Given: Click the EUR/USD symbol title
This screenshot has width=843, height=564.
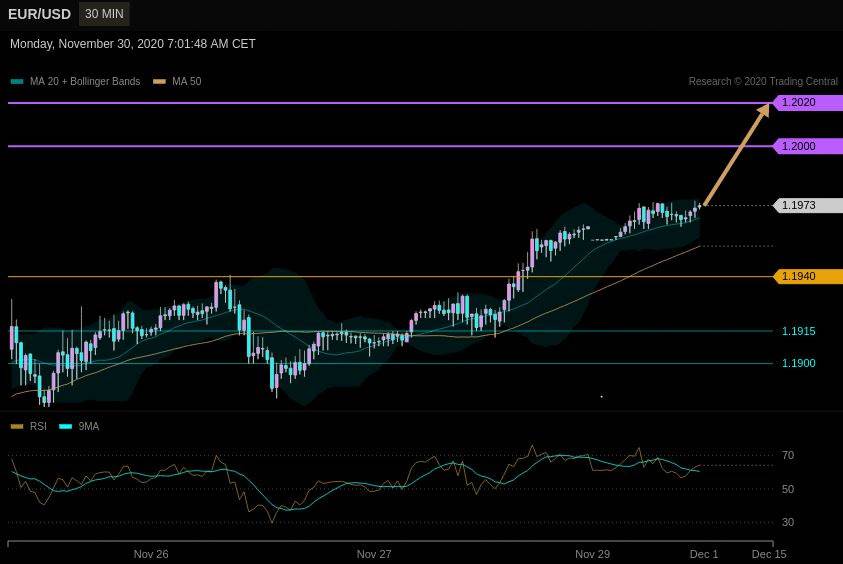Looking at the screenshot, I should 39,14.
